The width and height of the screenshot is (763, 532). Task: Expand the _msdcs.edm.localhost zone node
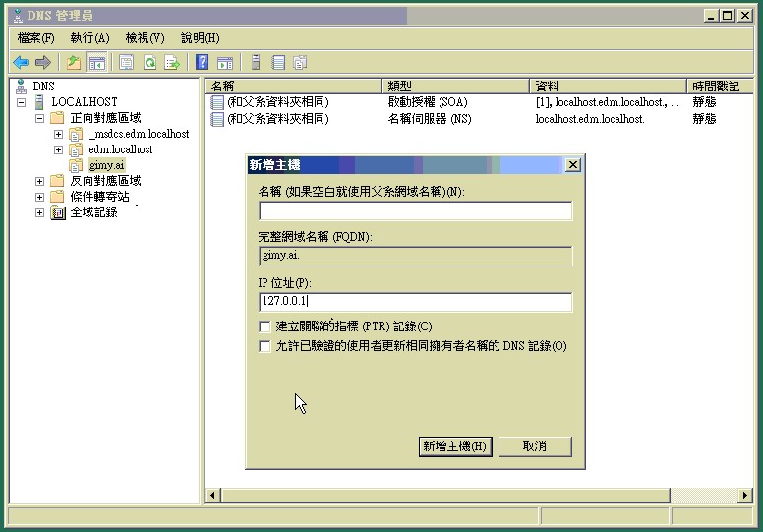(x=59, y=134)
